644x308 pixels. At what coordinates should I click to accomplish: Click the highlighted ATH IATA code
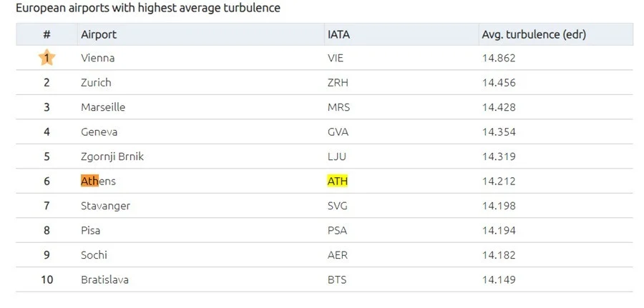[337, 181]
